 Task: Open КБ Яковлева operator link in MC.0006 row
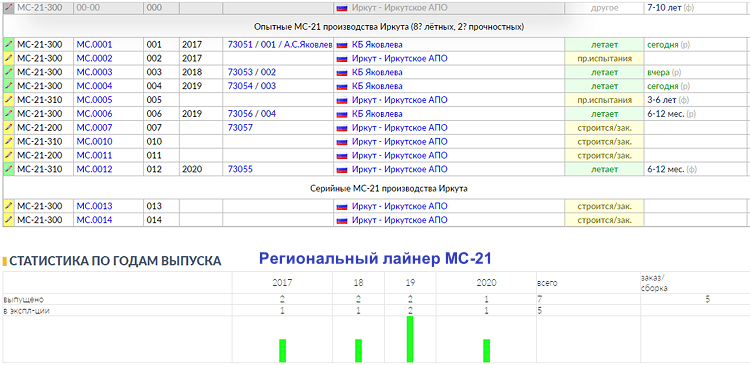377,114
